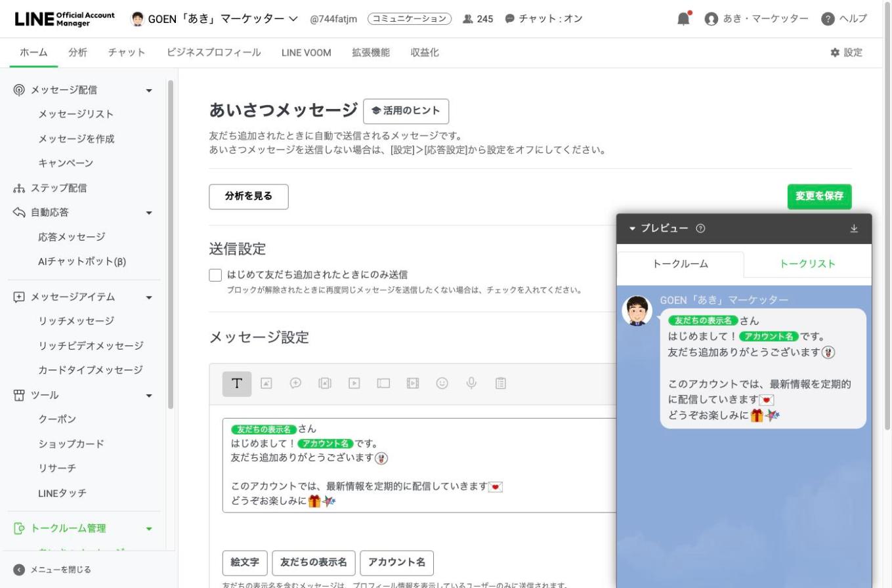This screenshot has width=892, height=588.
Task: Click the settings gear icon
Action: point(835,52)
